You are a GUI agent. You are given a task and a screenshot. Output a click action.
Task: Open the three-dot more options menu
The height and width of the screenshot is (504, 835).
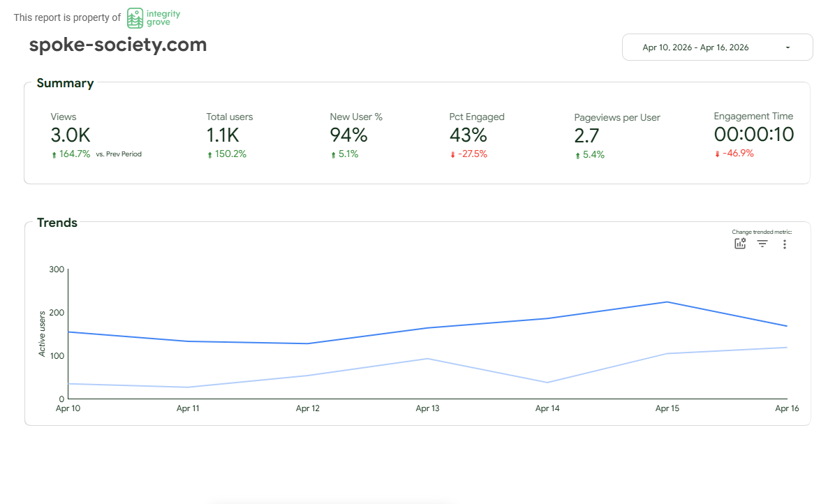tap(785, 244)
